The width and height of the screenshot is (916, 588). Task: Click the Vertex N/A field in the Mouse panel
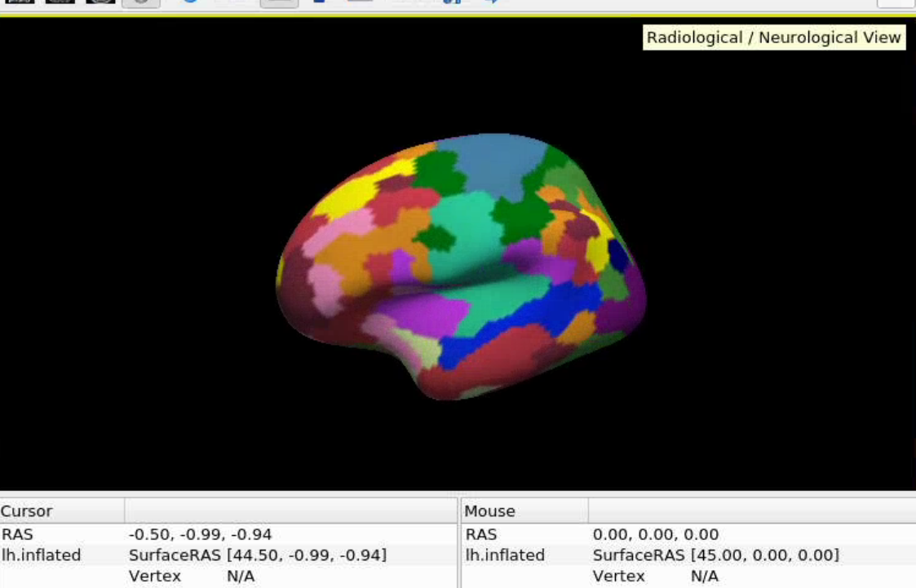[x=656, y=576]
